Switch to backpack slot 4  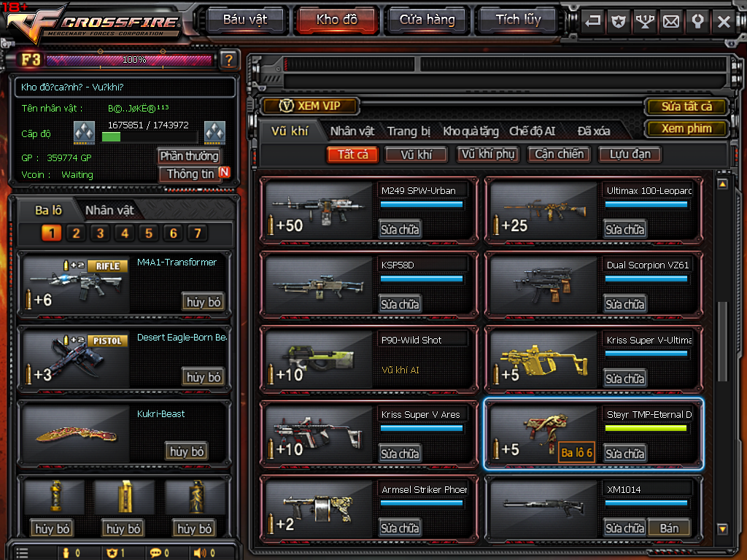[124, 233]
